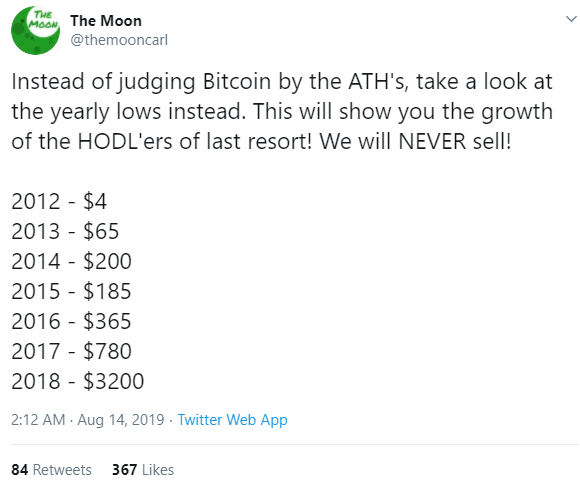Open The Moon display name
The width and height of the screenshot is (580, 485).
(106, 21)
